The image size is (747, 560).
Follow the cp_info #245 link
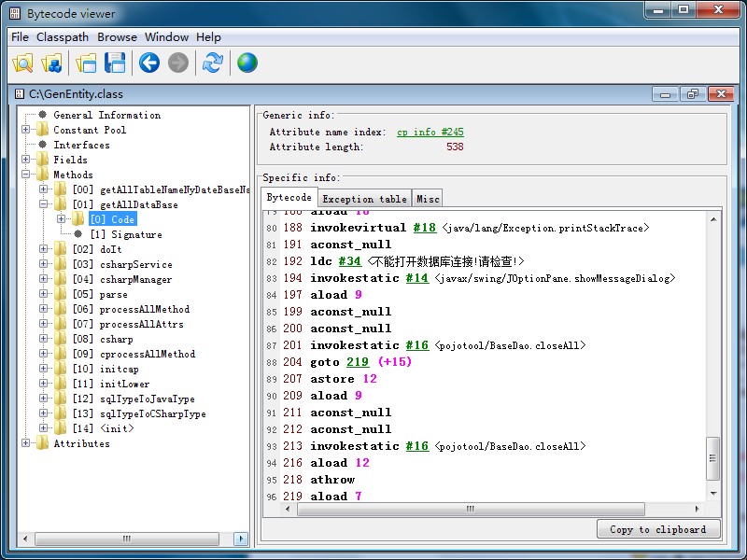click(430, 133)
